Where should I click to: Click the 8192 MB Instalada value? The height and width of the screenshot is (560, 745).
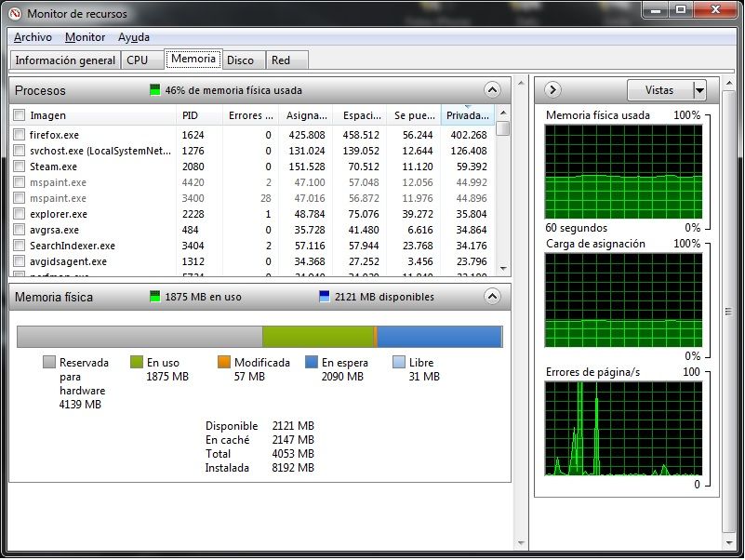pos(293,468)
